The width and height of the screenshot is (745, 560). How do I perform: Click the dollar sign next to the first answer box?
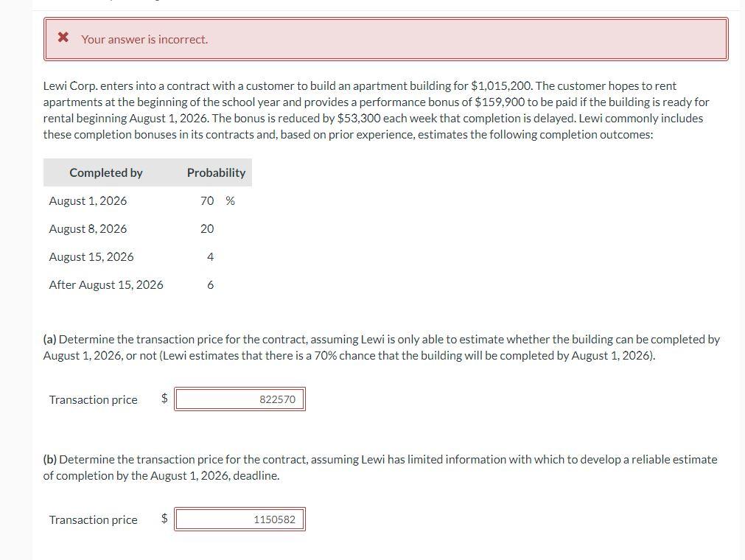pyautogui.click(x=164, y=399)
